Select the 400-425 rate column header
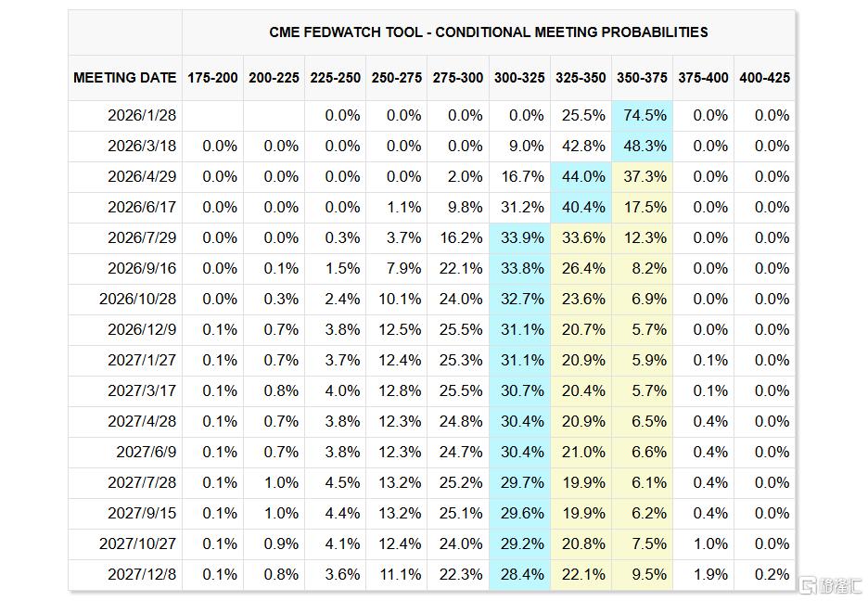 (764, 78)
